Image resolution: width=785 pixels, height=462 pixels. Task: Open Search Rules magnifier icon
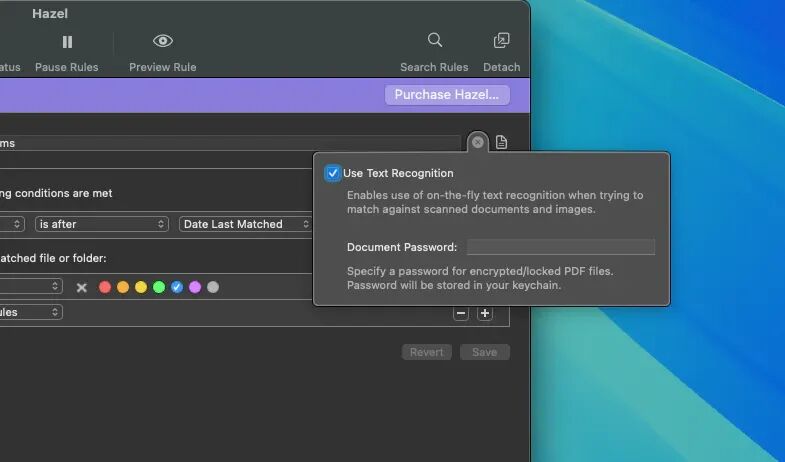(x=435, y=40)
